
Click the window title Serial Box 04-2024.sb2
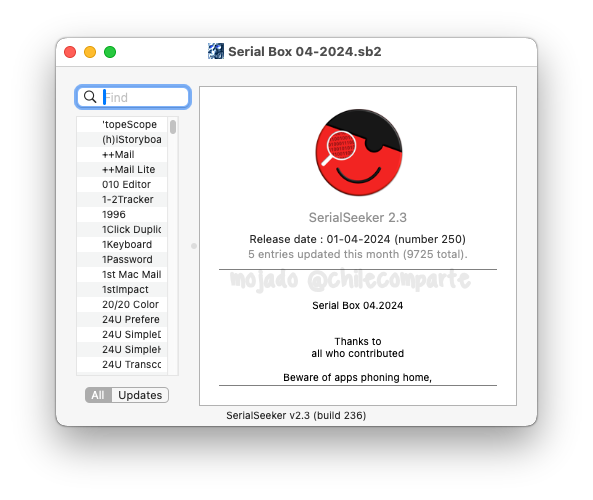pyautogui.click(x=305, y=51)
